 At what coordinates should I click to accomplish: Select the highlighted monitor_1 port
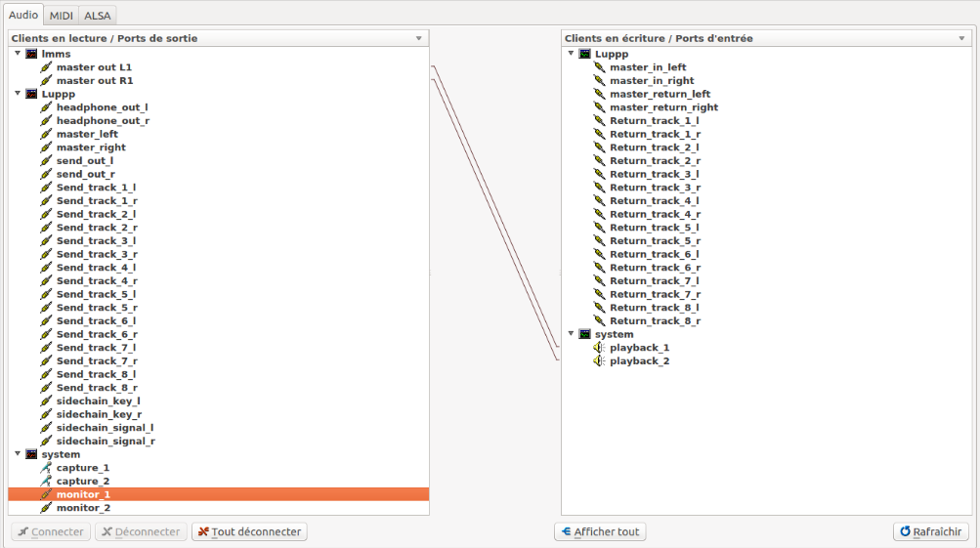tap(219, 494)
